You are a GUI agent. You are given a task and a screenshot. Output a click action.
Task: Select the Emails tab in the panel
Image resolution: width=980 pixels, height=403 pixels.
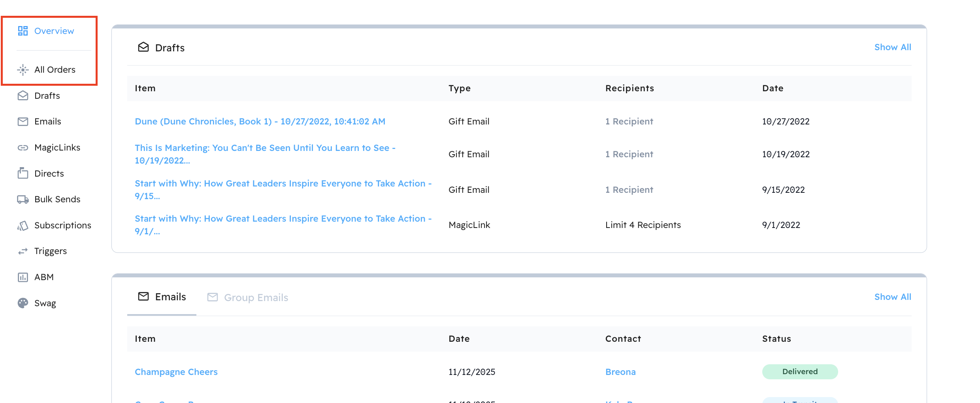tap(162, 297)
